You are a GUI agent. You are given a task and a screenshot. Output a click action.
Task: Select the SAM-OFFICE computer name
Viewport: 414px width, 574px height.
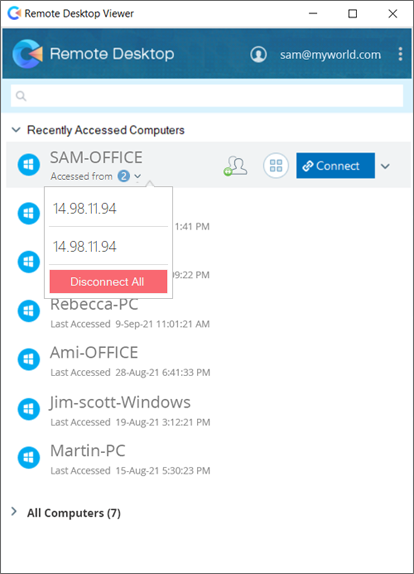(96, 157)
